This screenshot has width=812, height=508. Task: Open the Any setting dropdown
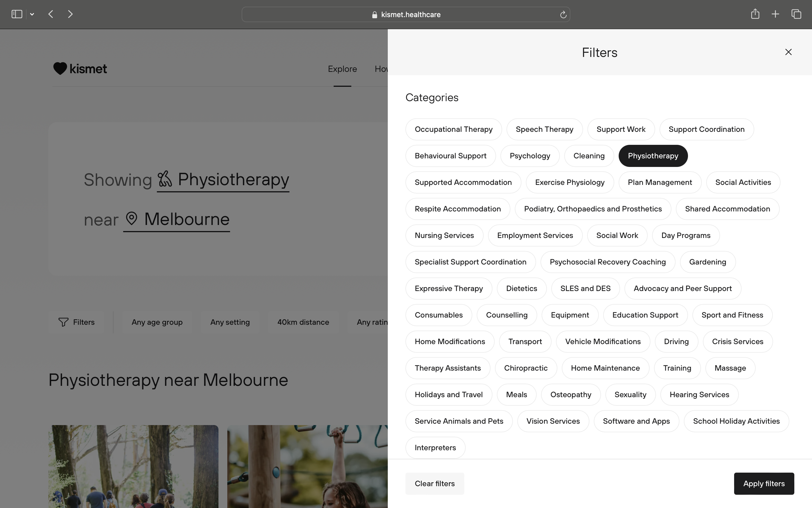click(230, 322)
